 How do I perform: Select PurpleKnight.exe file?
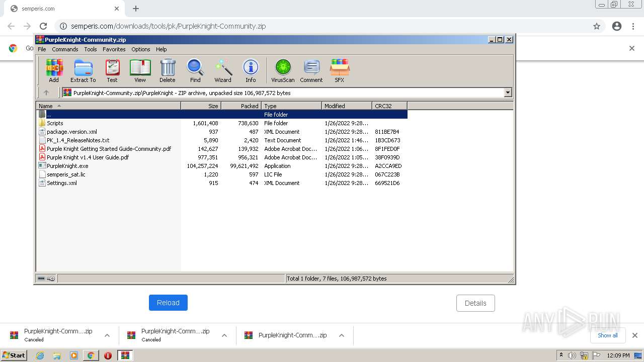pyautogui.click(x=222, y=166)
